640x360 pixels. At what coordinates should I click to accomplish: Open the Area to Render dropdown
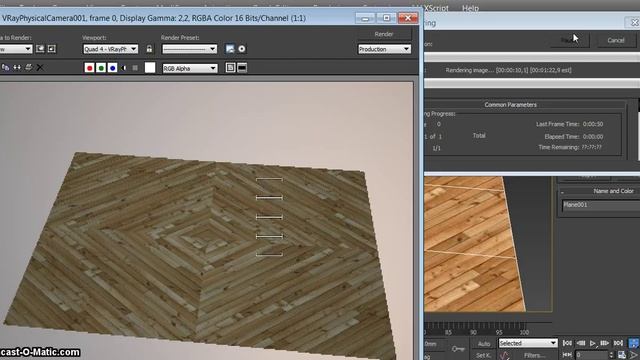(x=16, y=49)
